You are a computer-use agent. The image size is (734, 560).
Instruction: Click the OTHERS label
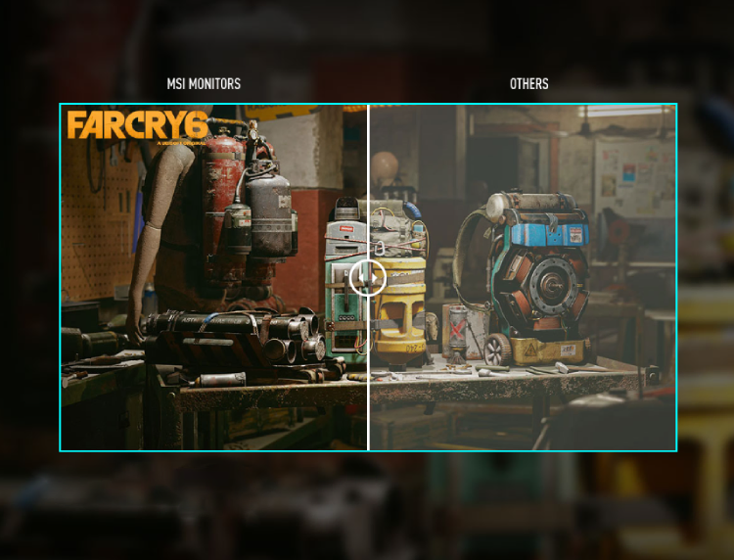[x=528, y=84]
